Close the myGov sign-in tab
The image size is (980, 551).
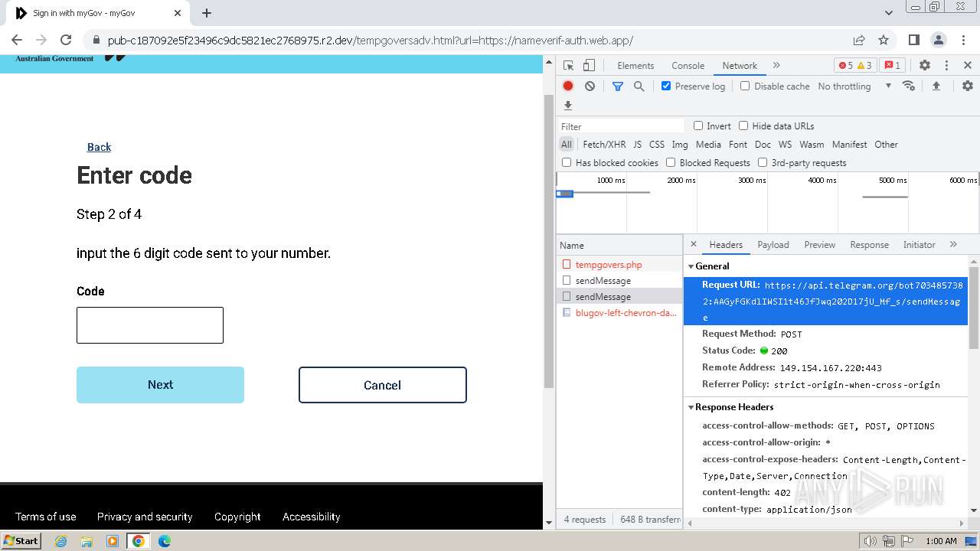(x=178, y=13)
